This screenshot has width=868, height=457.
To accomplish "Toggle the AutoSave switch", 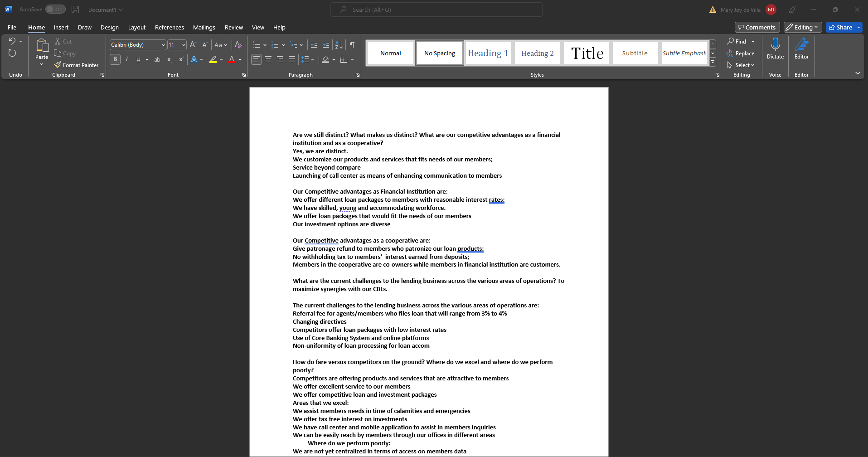I will tap(55, 10).
